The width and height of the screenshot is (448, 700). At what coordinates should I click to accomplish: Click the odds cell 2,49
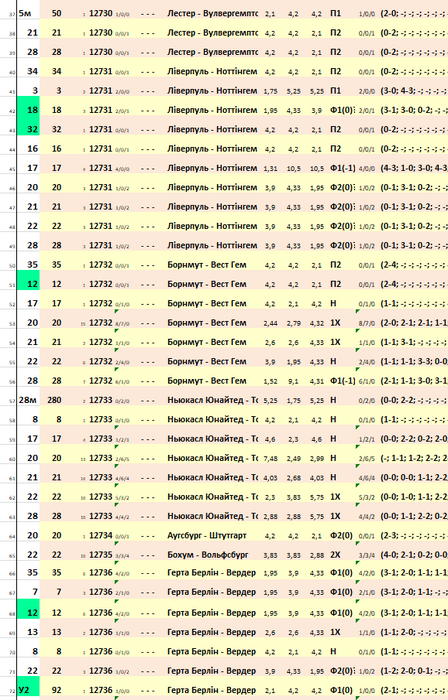294,458
